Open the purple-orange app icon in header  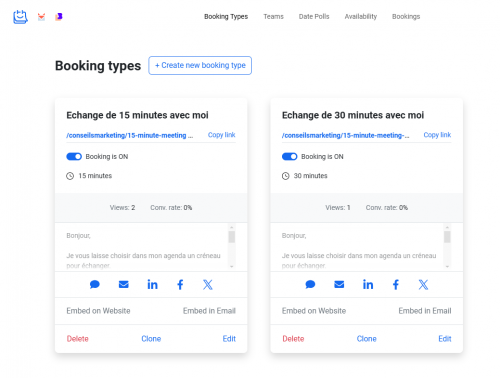[59, 16]
